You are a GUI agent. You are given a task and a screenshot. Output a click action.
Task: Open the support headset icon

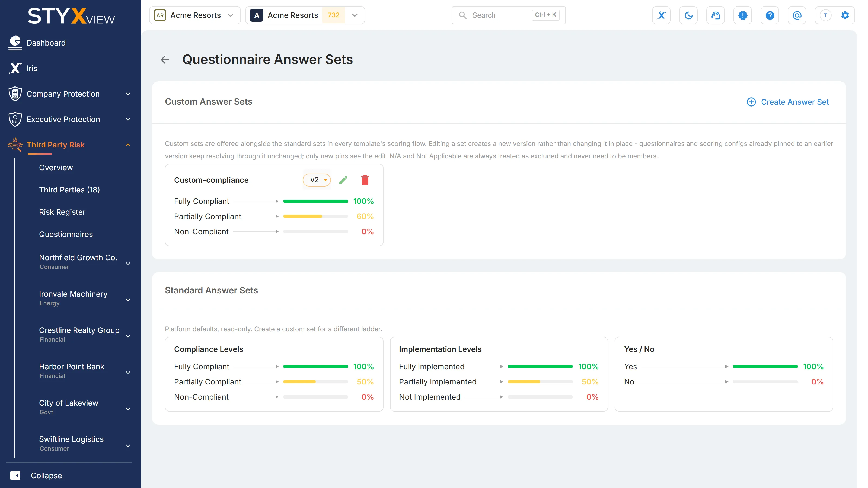point(715,15)
